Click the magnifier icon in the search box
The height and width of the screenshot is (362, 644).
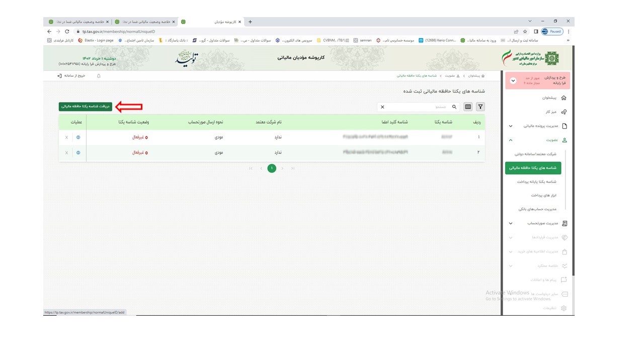coord(454,107)
